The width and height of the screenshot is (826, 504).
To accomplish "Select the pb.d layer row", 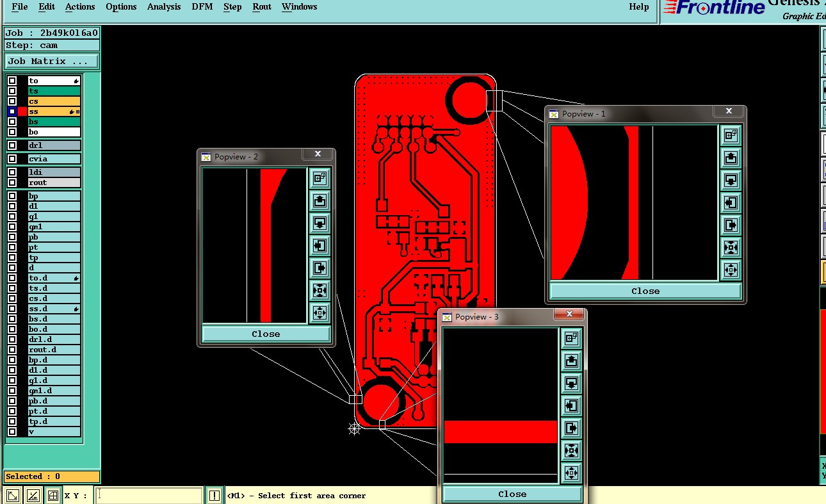I will pos(54,401).
